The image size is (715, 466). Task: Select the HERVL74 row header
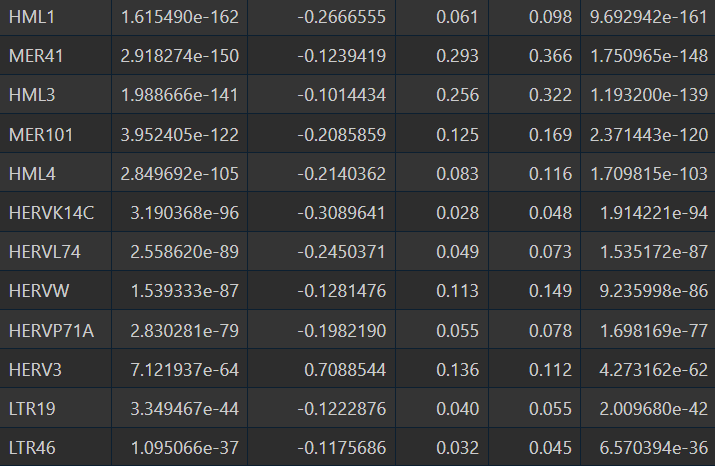pos(44,251)
